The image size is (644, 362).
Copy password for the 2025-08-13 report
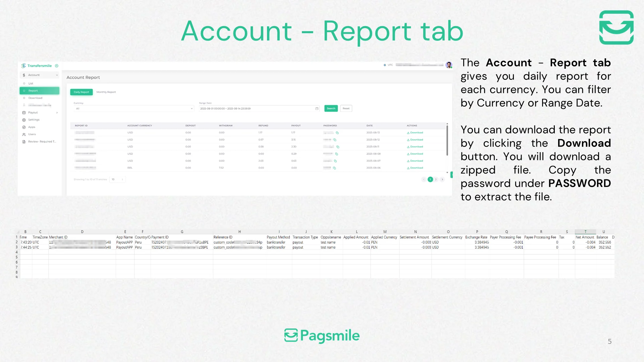[337, 133]
